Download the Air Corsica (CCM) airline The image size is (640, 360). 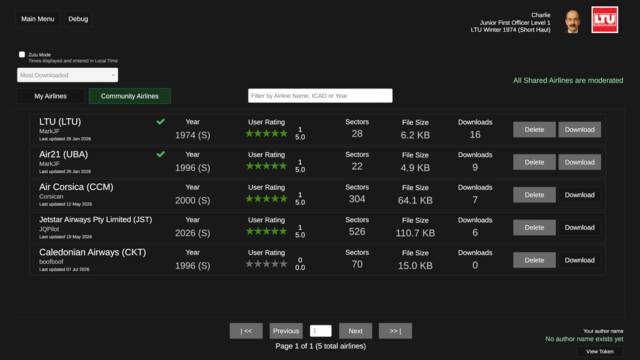click(580, 195)
